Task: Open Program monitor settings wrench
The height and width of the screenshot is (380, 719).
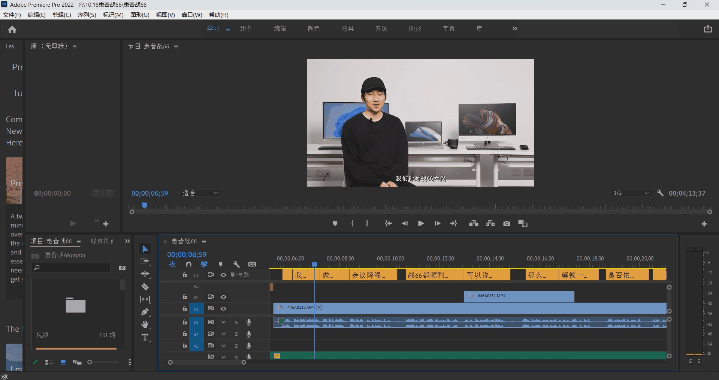Action: pos(660,193)
